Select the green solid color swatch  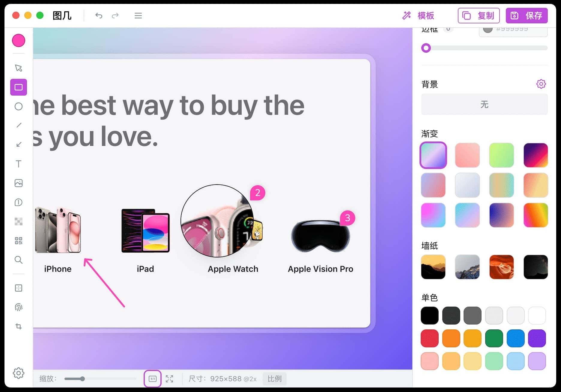pos(494,338)
